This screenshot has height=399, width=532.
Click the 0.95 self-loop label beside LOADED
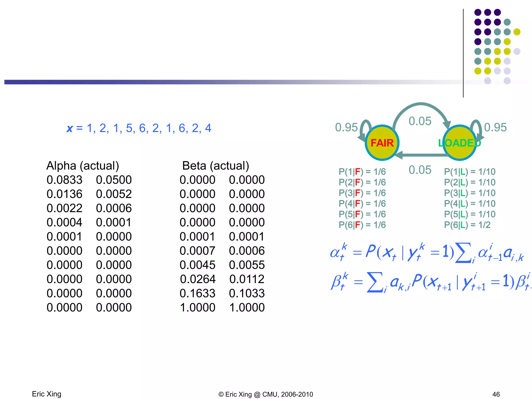coord(495,127)
